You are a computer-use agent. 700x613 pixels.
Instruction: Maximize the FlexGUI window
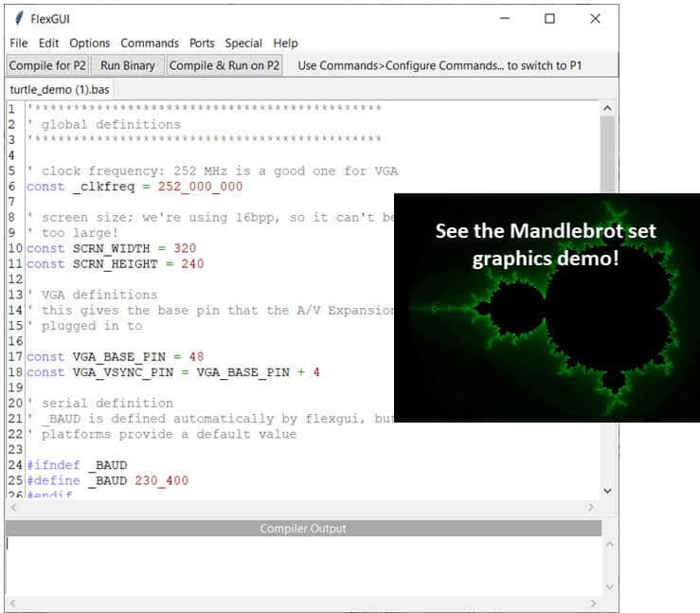[x=549, y=19]
